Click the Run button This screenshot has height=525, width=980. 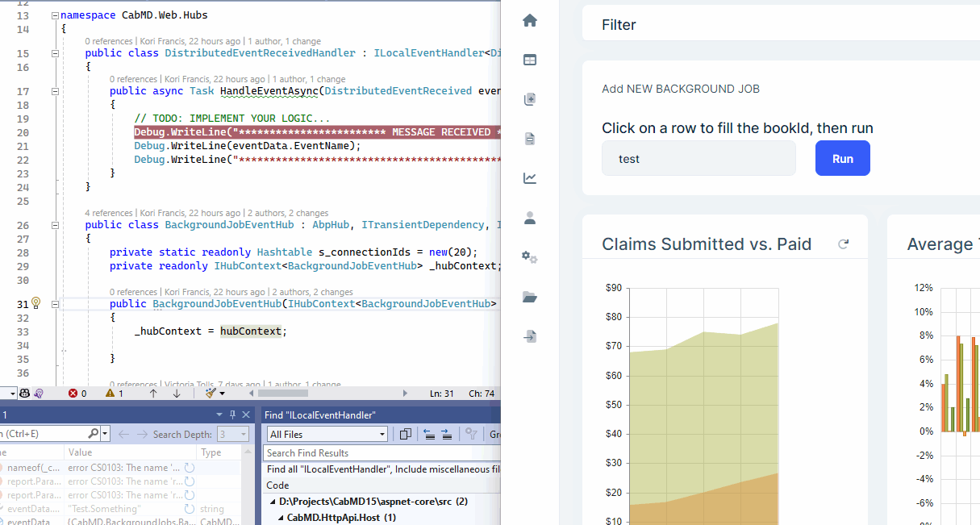coord(842,158)
